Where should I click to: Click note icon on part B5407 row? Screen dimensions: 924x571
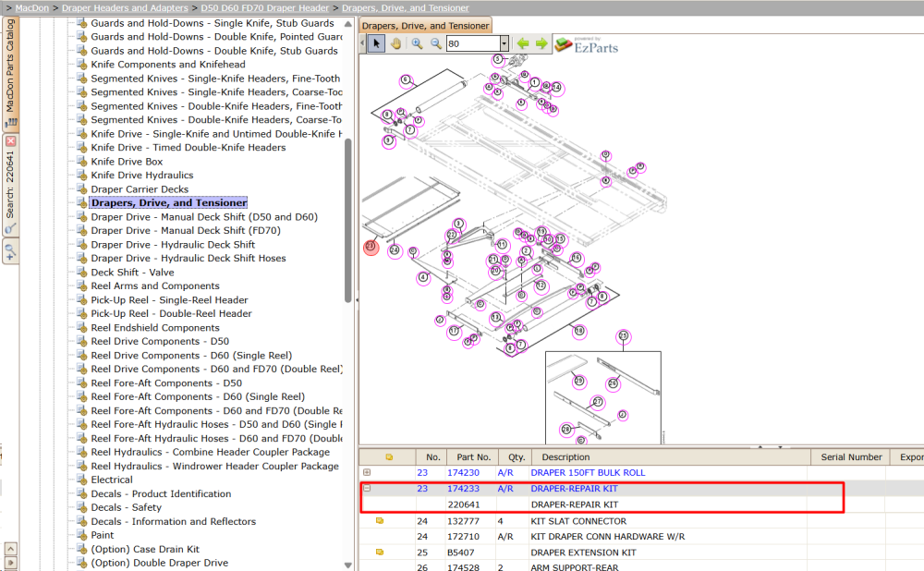[380, 553]
